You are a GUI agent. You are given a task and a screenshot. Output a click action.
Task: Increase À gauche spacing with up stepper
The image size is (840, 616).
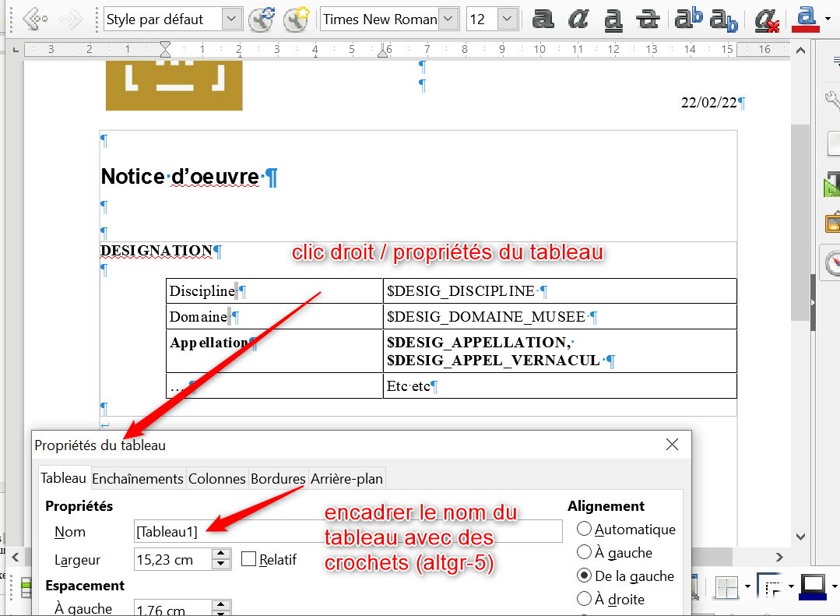(221, 605)
